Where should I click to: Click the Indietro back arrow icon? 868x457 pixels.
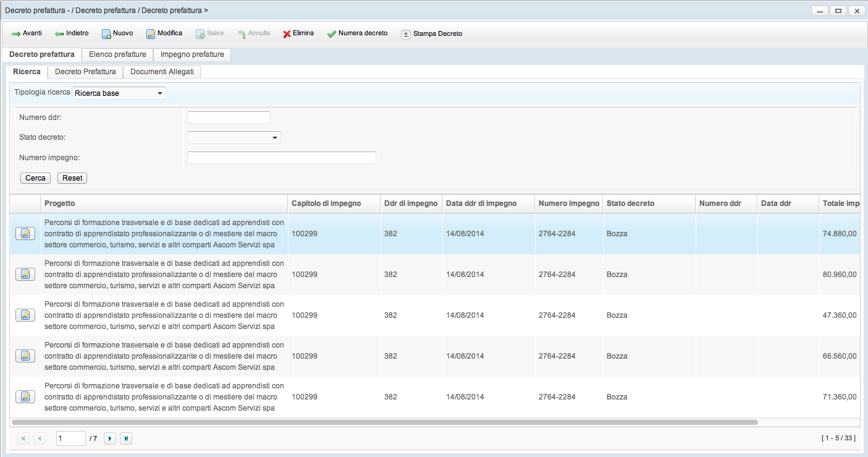pyautogui.click(x=59, y=34)
